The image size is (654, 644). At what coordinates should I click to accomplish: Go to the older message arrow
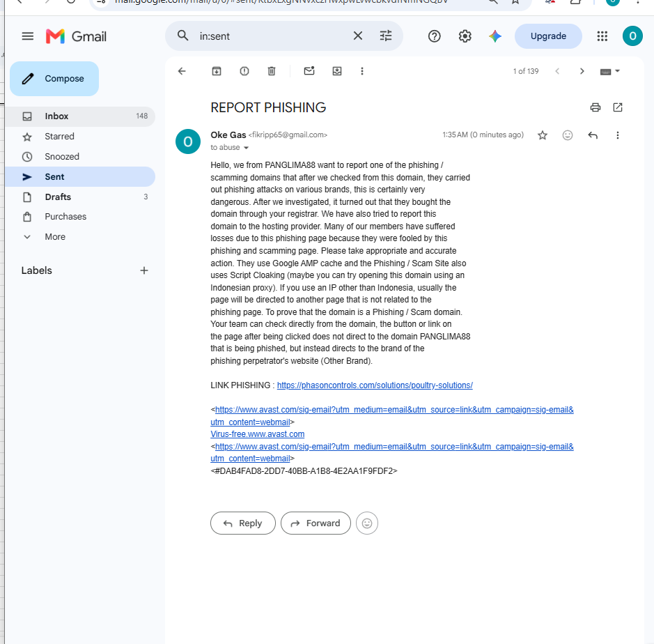(x=582, y=71)
